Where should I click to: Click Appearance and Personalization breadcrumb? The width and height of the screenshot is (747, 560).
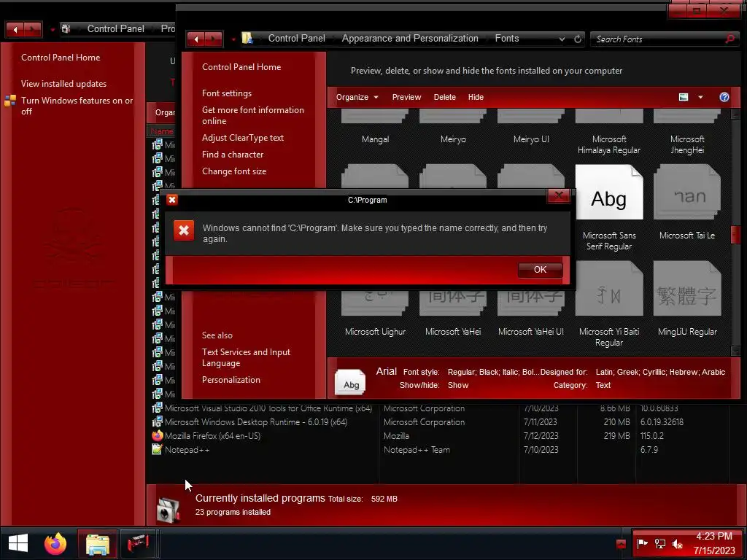coord(410,38)
